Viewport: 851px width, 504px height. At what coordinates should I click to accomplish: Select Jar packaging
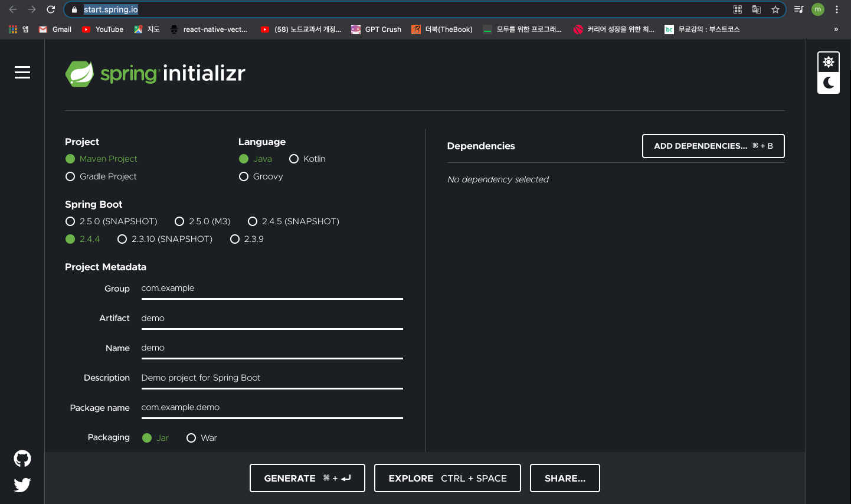[155, 438]
